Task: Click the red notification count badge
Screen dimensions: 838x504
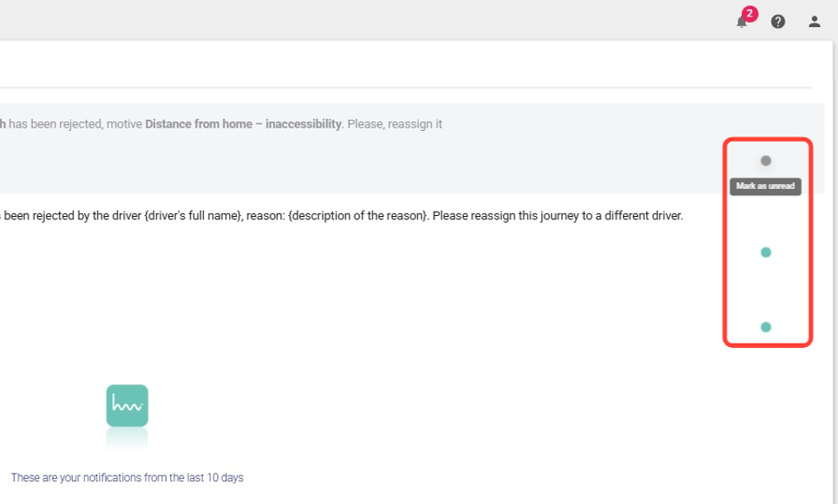Action: 750,14
